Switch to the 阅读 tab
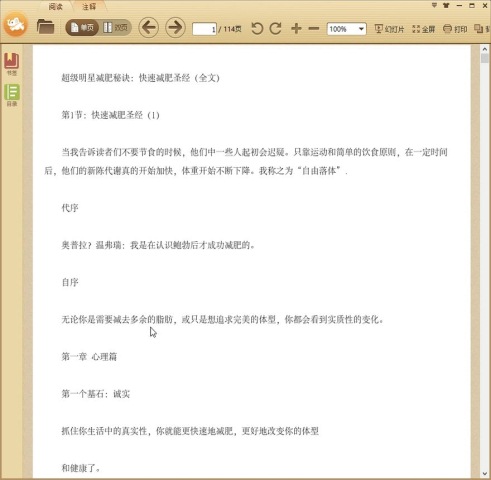This screenshot has width=491, height=480. [x=55, y=6]
